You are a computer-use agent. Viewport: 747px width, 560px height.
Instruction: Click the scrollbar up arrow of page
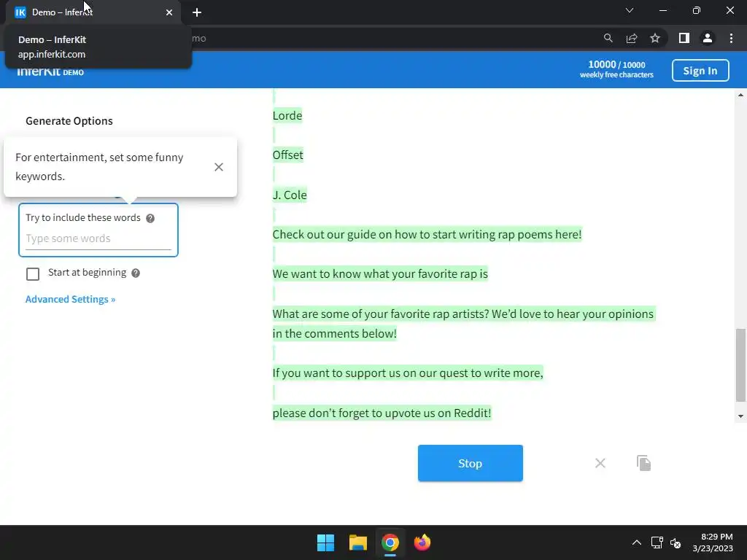(741, 96)
